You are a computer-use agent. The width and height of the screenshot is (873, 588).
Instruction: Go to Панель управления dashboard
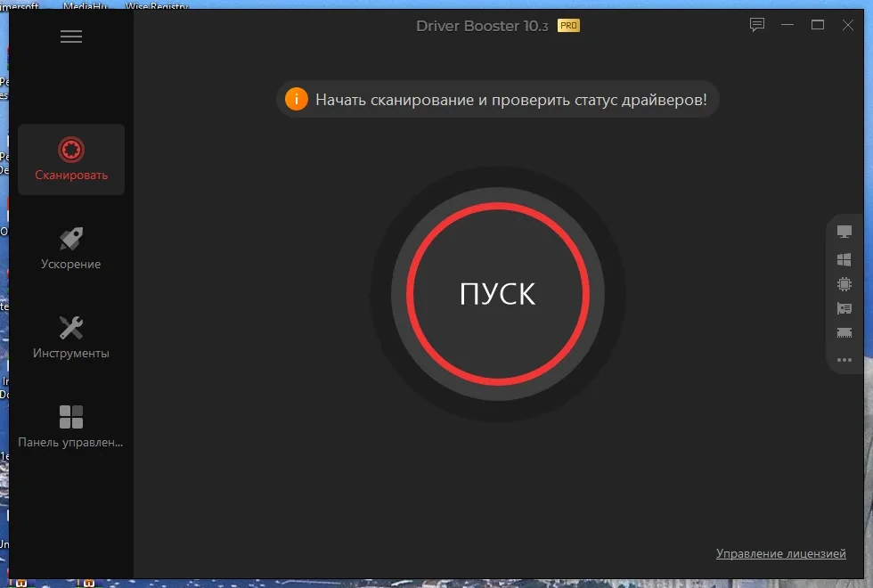pos(71,427)
